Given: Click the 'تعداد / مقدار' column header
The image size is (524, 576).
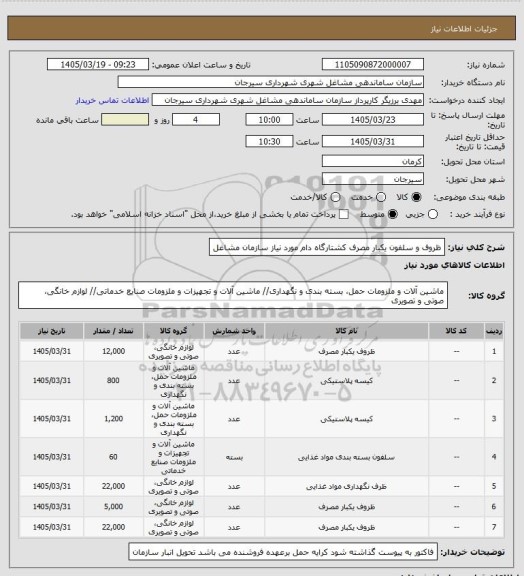Looking at the screenshot, I should (113, 331).
